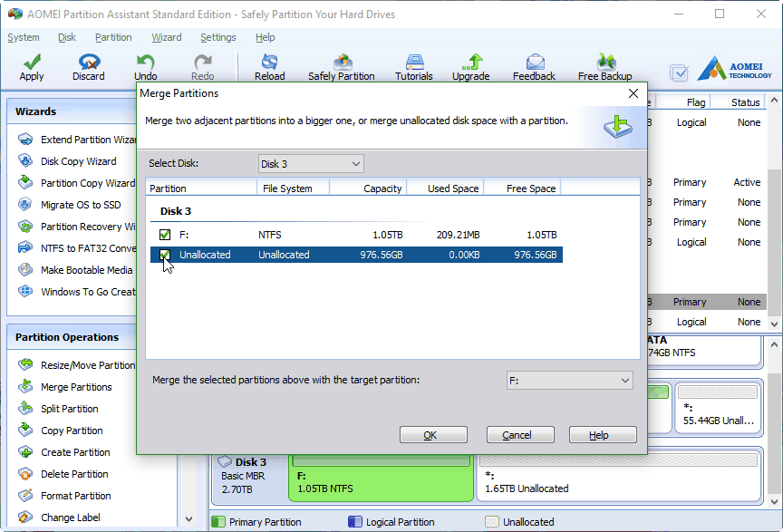This screenshot has width=783, height=532.
Task: Uncheck the Unallocated partition checkbox
Action: pyautogui.click(x=165, y=255)
